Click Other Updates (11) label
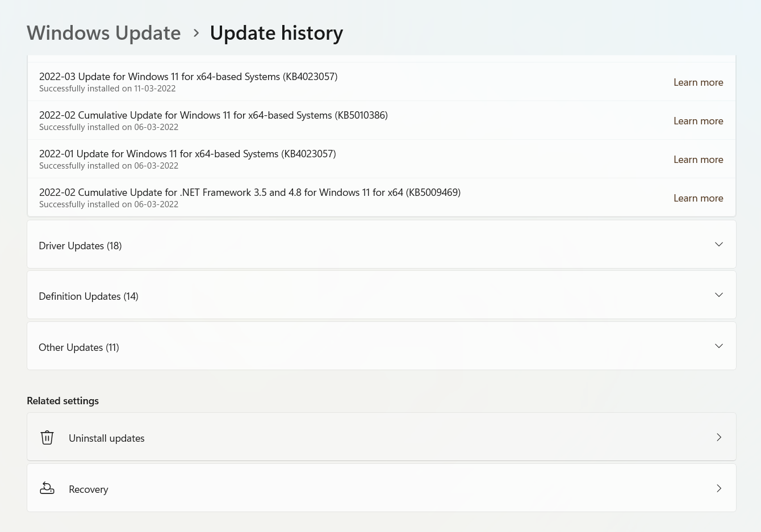Screen dimensions: 761x532 click(79, 347)
